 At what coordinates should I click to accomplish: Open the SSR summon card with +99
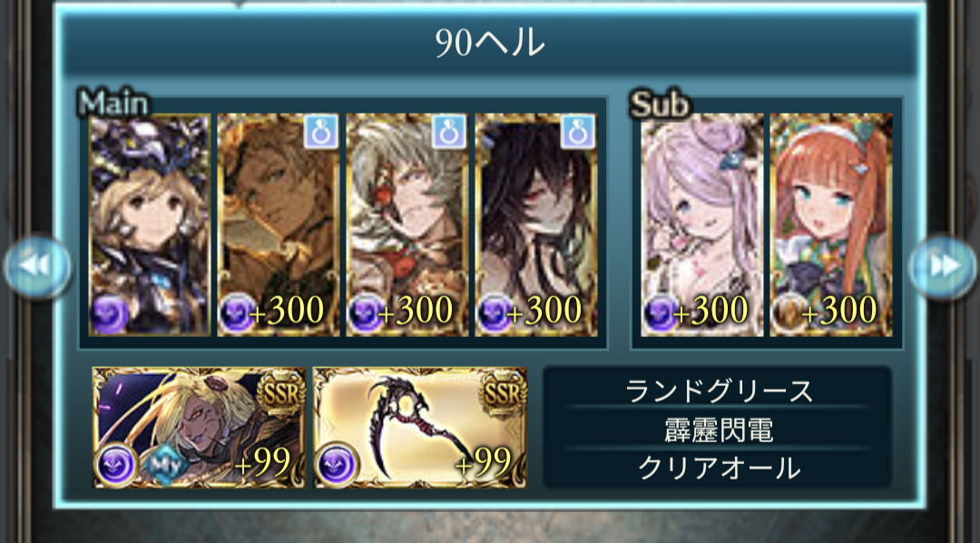[x=199, y=428]
